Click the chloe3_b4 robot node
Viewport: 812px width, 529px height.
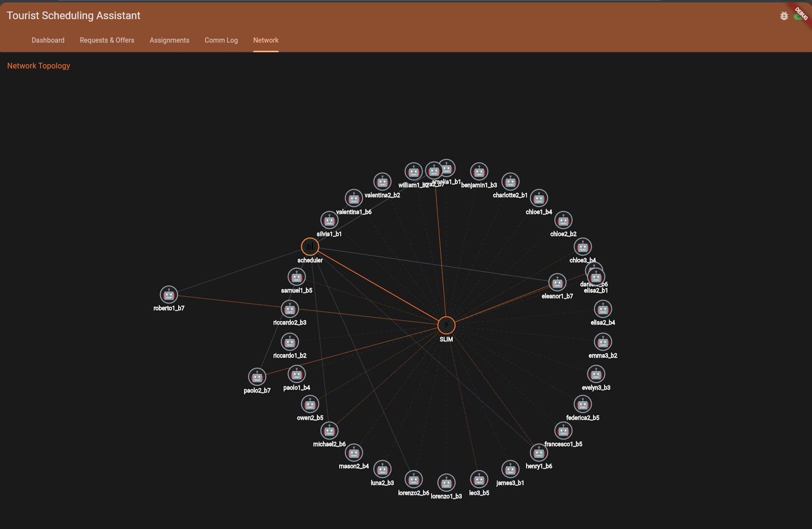(x=583, y=247)
